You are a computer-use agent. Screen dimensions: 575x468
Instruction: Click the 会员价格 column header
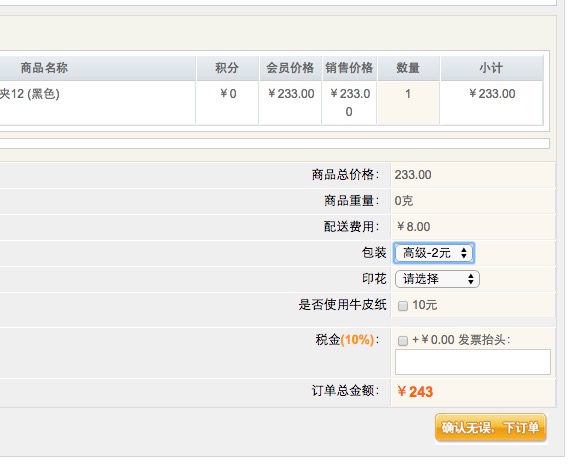click(x=290, y=68)
